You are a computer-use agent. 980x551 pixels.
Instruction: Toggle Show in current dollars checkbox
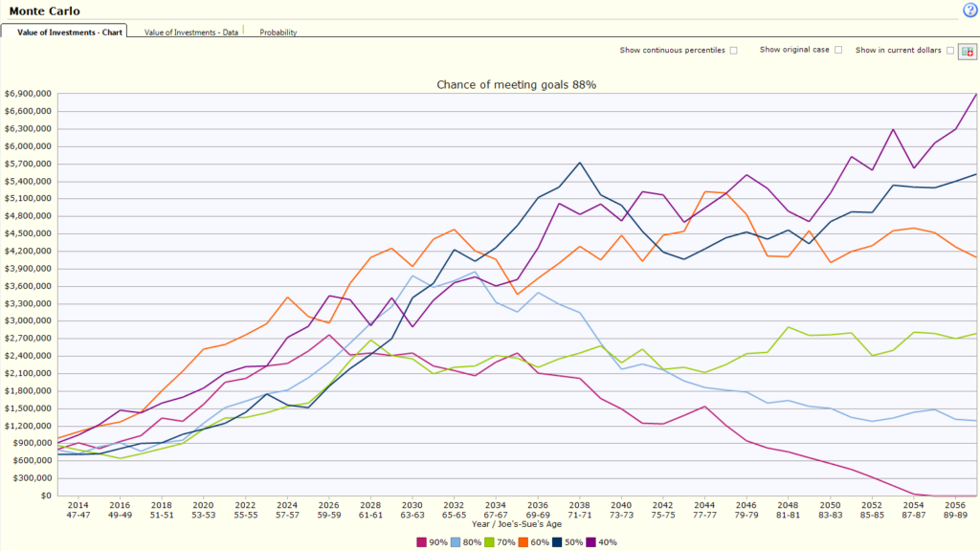950,51
